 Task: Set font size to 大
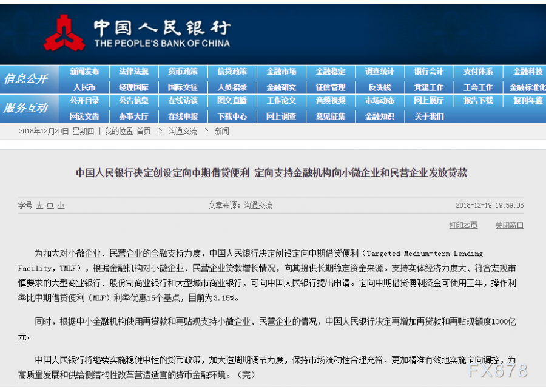(x=39, y=206)
